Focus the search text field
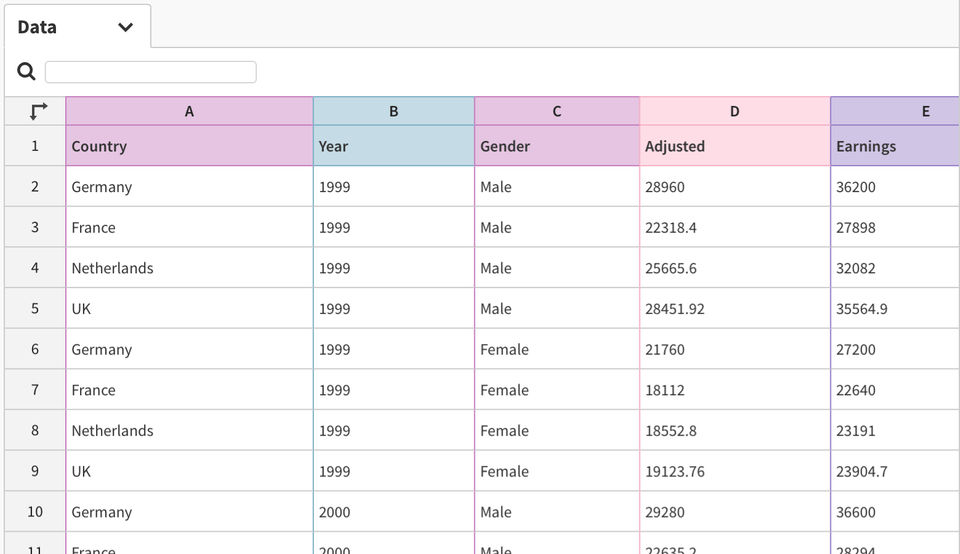The height and width of the screenshot is (554, 960). (x=151, y=72)
